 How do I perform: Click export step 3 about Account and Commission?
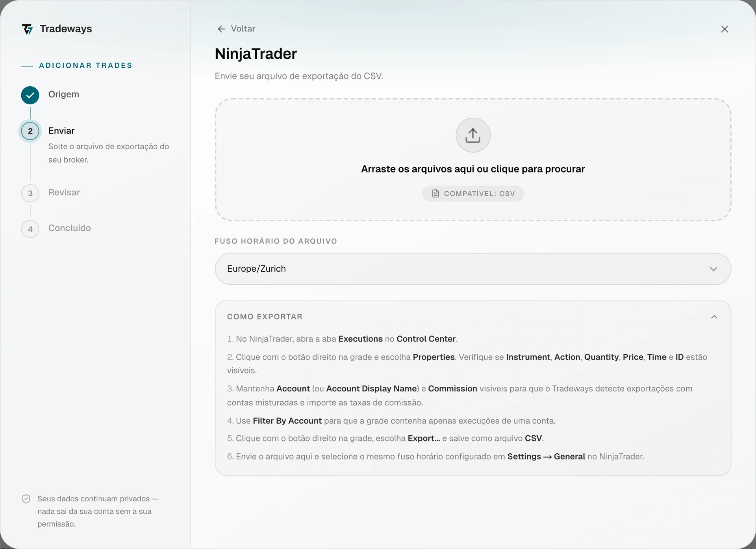pyautogui.click(x=460, y=395)
